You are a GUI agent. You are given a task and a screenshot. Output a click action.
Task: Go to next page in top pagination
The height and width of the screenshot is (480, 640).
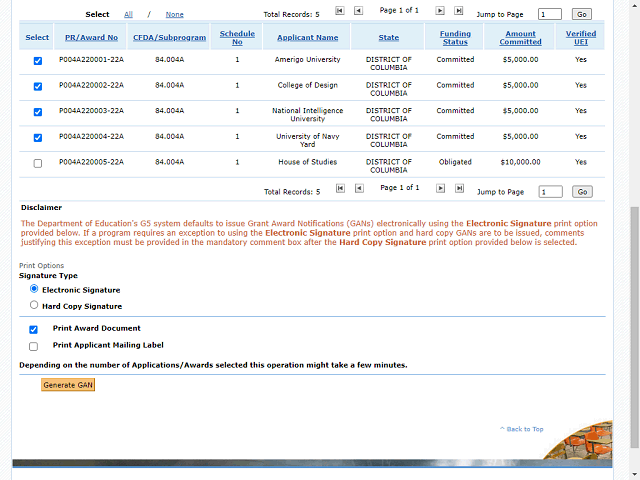point(440,10)
